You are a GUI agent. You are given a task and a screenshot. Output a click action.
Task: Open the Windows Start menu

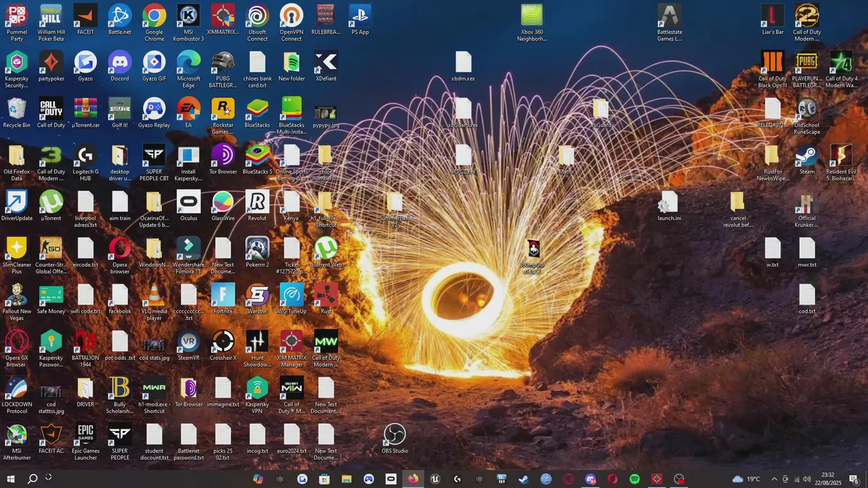coord(10,479)
